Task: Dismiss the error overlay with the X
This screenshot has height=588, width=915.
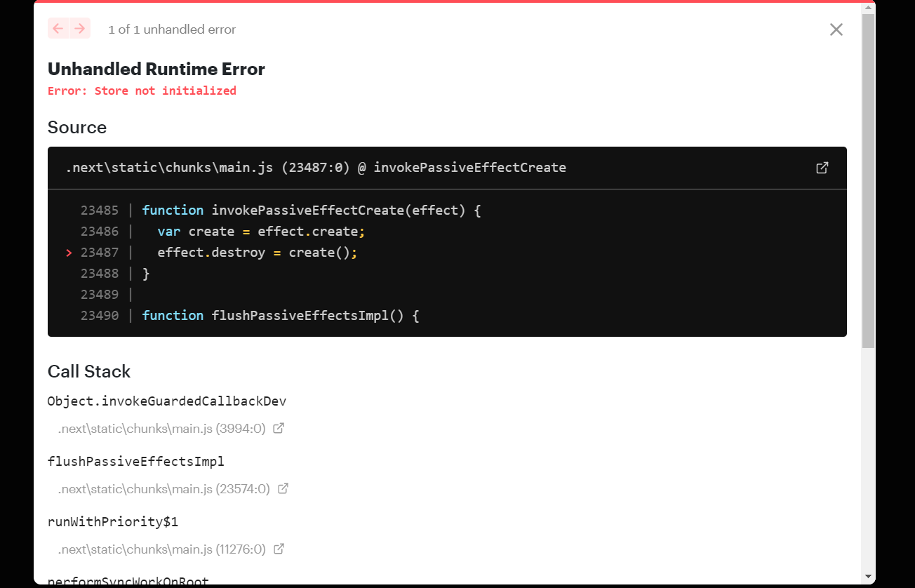Action: point(836,29)
